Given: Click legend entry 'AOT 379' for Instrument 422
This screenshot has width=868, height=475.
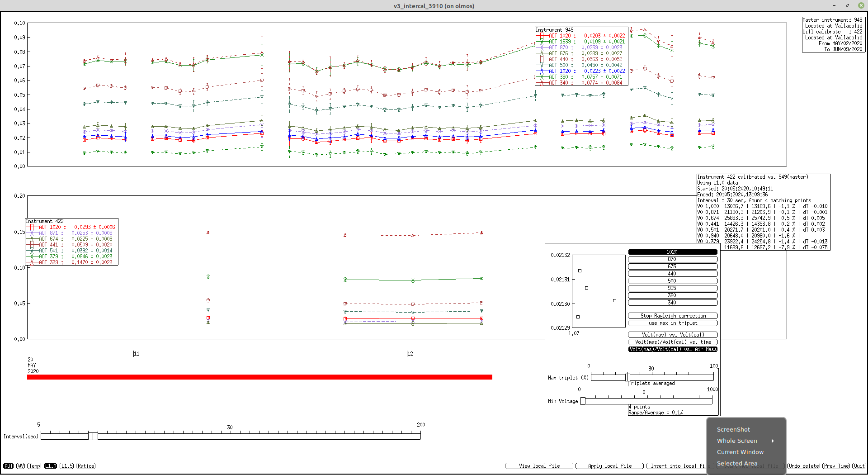Looking at the screenshot, I should (70, 256).
